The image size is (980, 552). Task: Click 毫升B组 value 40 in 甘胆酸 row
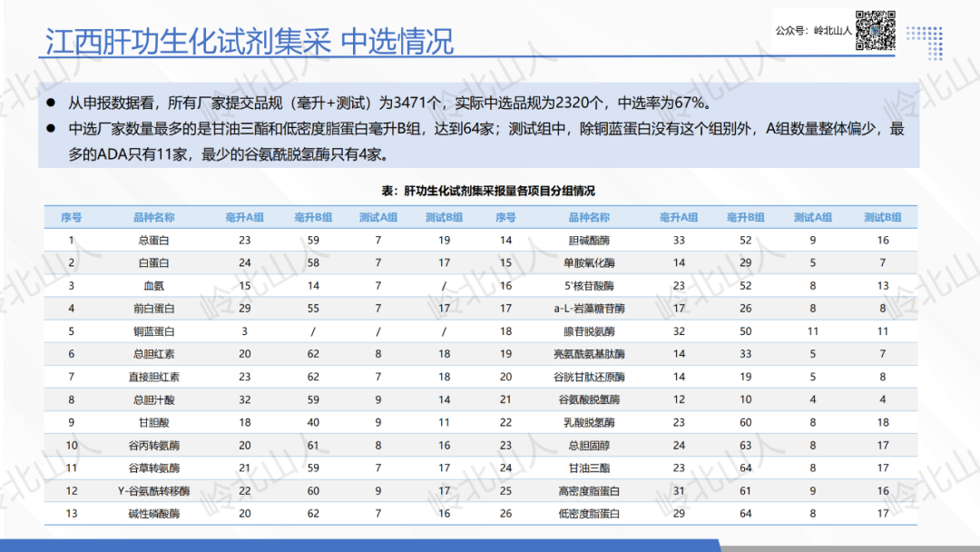tap(313, 422)
